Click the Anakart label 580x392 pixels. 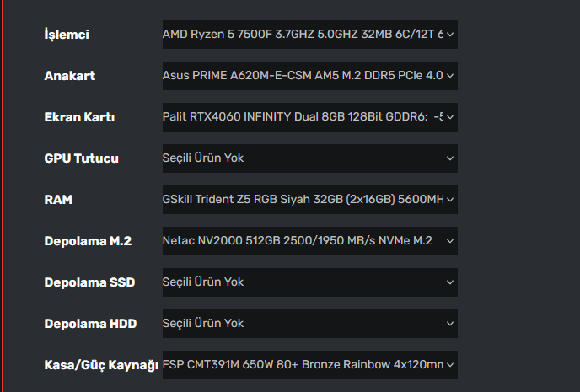(x=69, y=76)
